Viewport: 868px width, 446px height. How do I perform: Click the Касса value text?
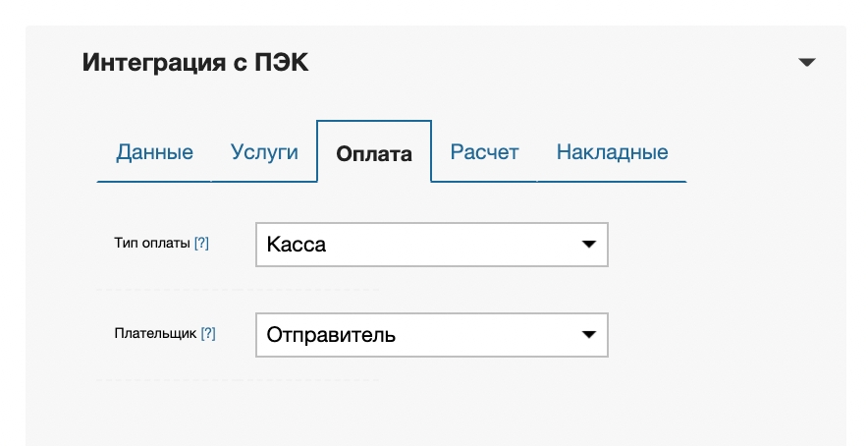click(297, 245)
